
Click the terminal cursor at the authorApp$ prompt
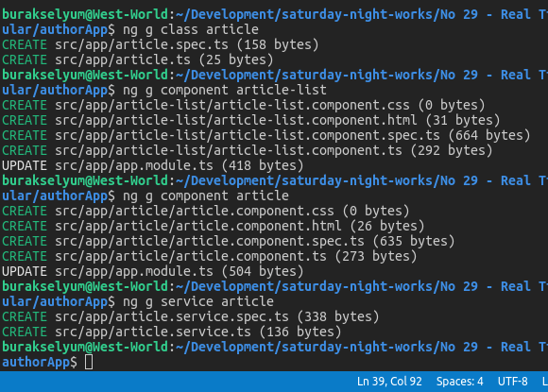tap(89, 362)
